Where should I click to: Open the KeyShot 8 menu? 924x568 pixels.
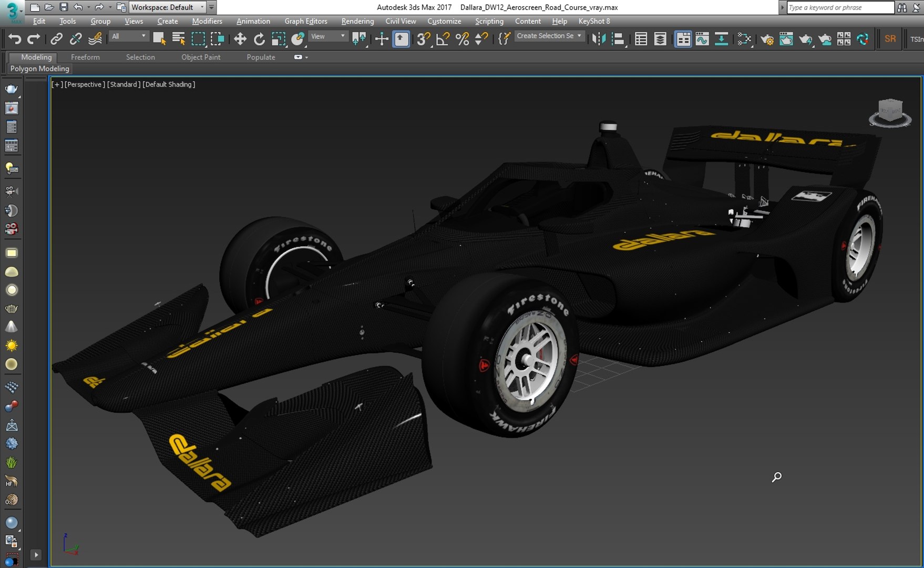tap(594, 21)
